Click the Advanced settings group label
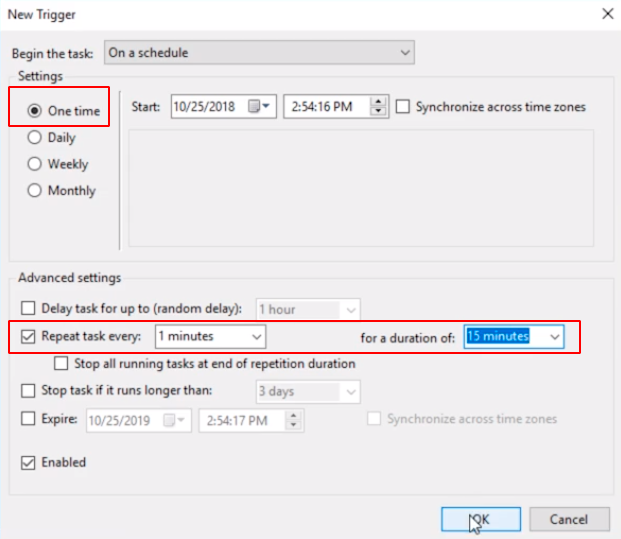Screen dimensions: 621x539 [70, 278]
